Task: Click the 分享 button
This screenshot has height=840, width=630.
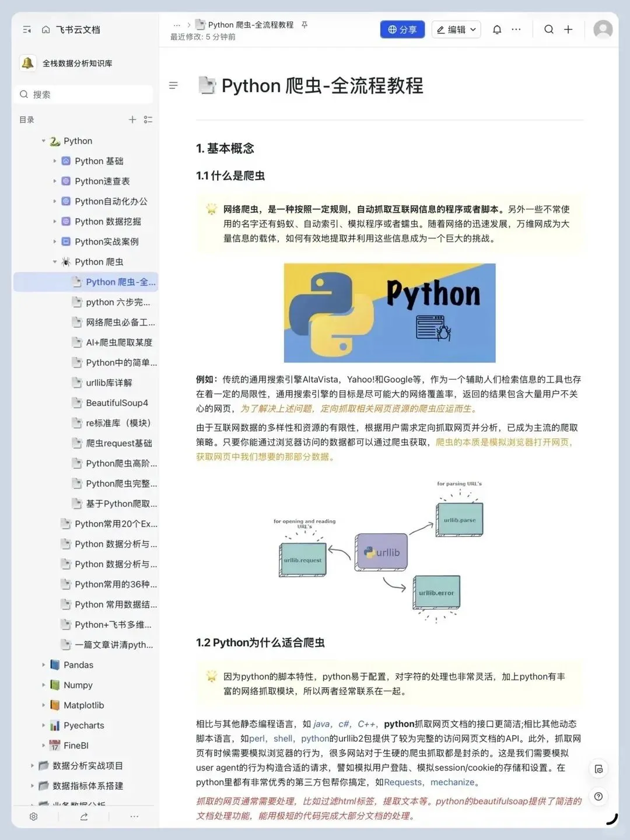Action: click(402, 29)
